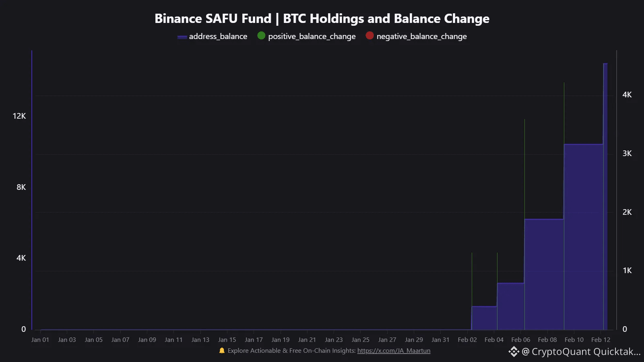Screen dimensions: 644x362
Task: Click the CryptoQuant Quicktake watermark text
Action: 581,352
